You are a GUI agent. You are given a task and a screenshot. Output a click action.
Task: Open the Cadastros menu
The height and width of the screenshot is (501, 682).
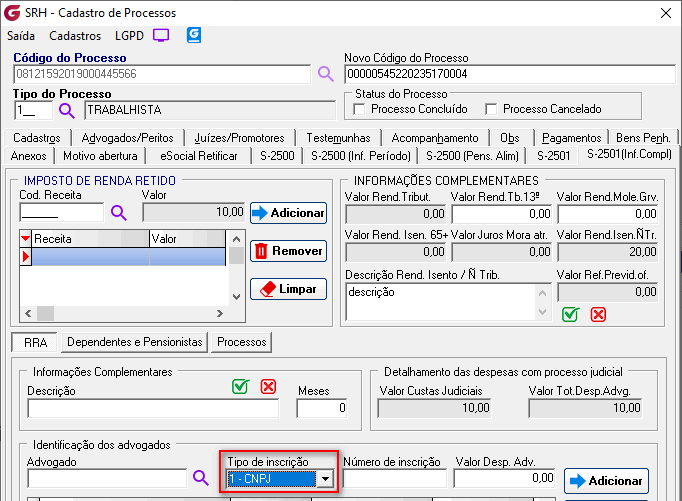[75, 35]
